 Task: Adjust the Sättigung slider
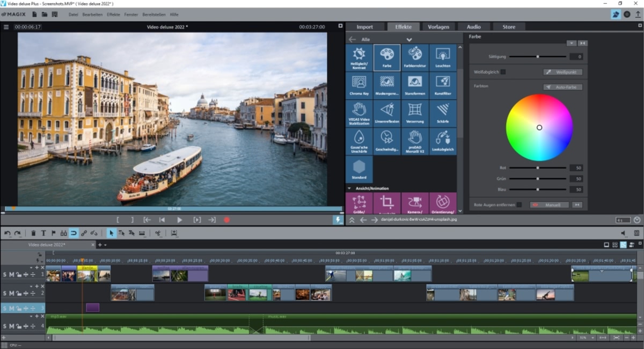537,56
